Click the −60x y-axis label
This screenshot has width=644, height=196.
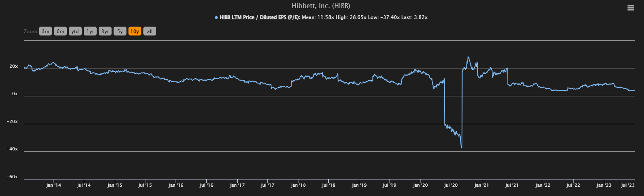[12, 177]
